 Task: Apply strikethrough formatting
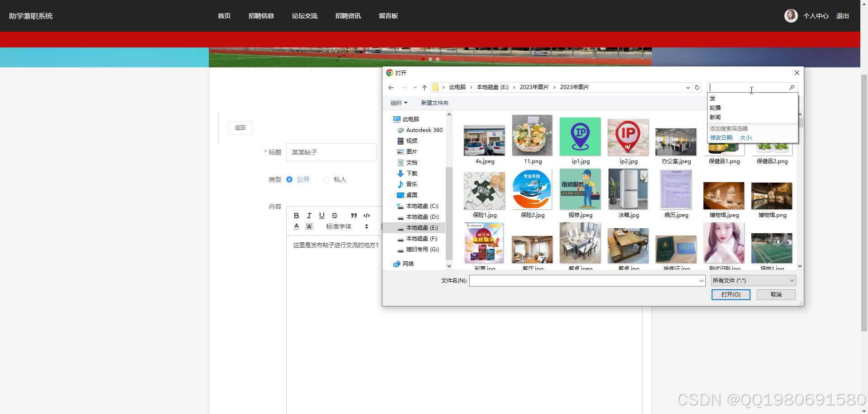pyautogui.click(x=335, y=216)
